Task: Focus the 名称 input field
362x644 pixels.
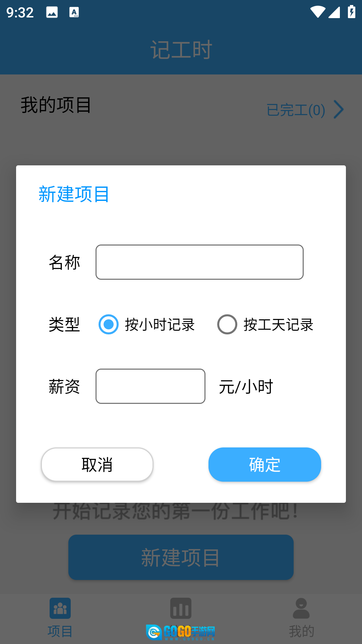Action: [199, 262]
